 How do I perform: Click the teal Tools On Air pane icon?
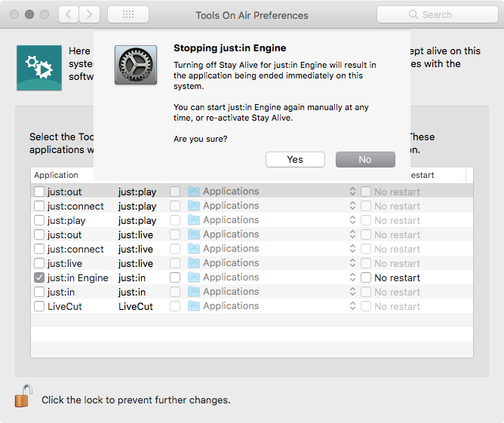(x=39, y=68)
